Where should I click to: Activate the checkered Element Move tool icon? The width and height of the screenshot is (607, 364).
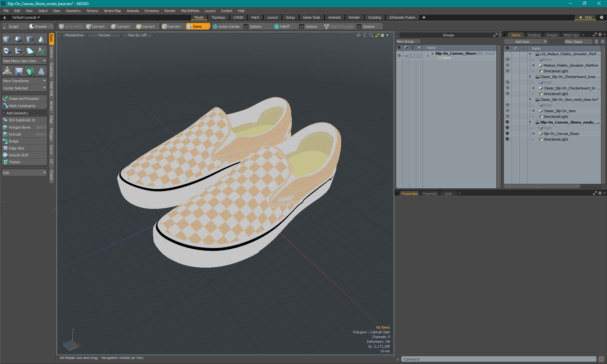coord(30,71)
